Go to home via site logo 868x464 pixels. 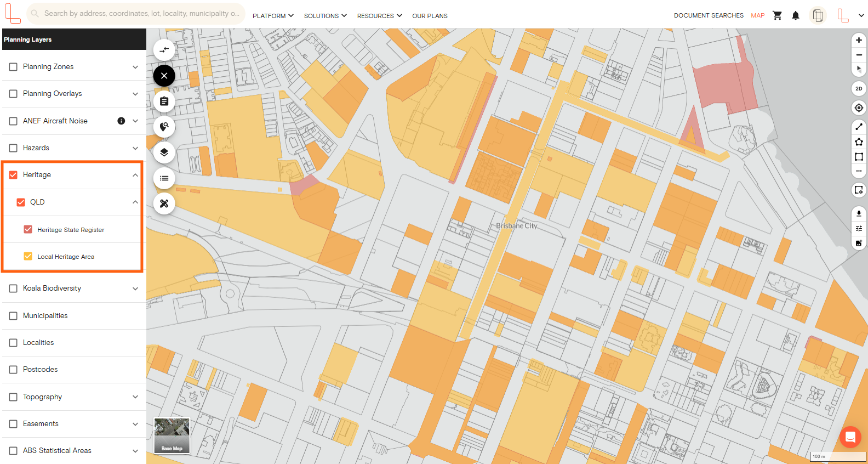pos(13,14)
